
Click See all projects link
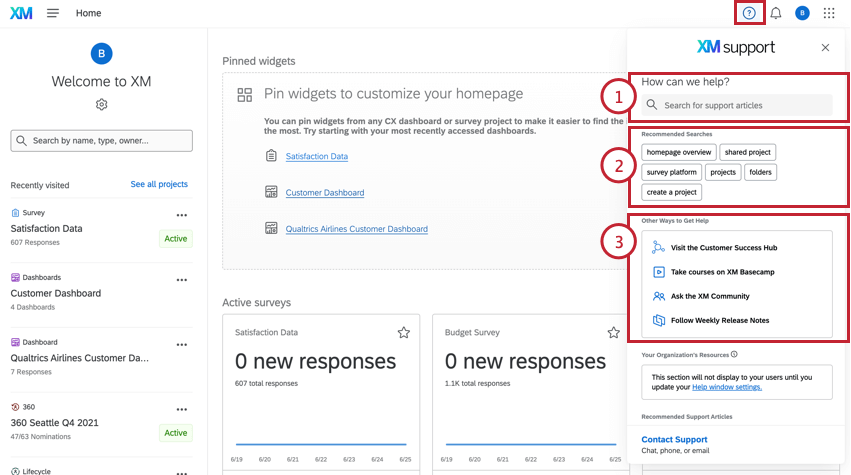click(x=159, y=184)
